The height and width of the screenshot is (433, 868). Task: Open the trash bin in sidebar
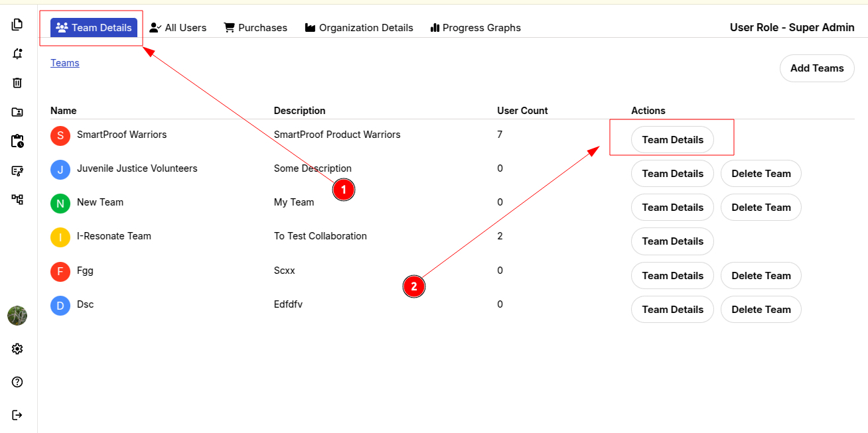click(17, 83)
